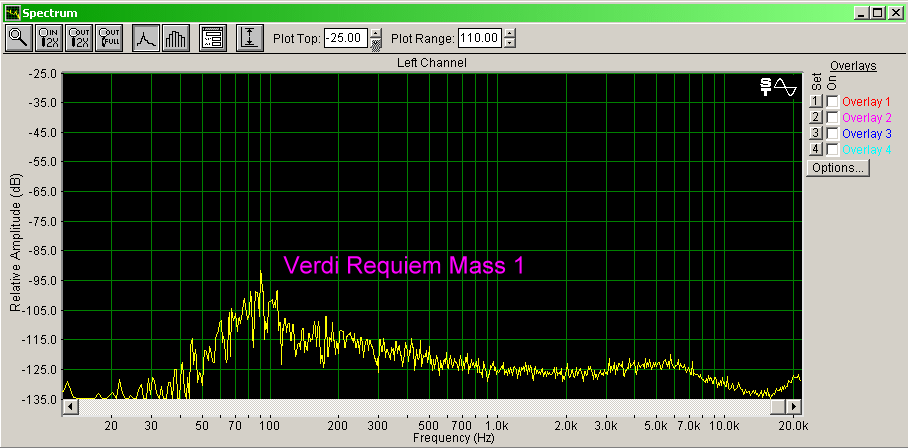This screenshot has height=448, width=908.
Task: Decrease Plot Range with down arrow
Action: click(x=510, y=44)
